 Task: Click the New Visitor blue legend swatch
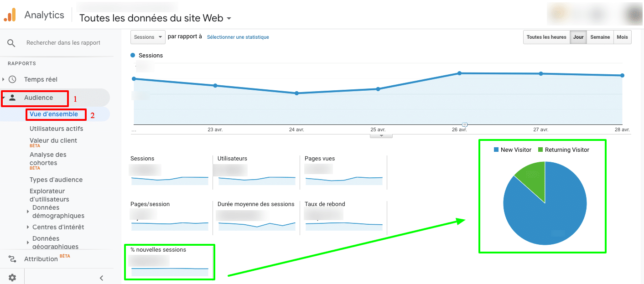(496, 150)
